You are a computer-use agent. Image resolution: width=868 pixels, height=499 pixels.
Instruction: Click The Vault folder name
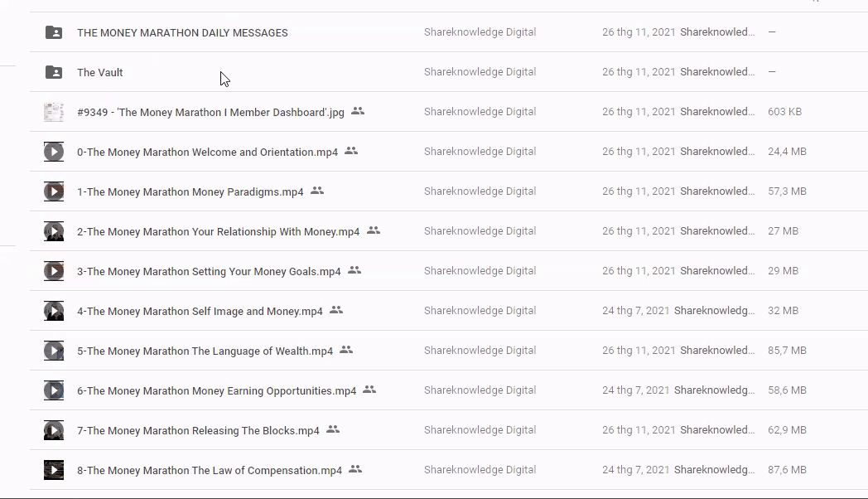click(100, 73)
